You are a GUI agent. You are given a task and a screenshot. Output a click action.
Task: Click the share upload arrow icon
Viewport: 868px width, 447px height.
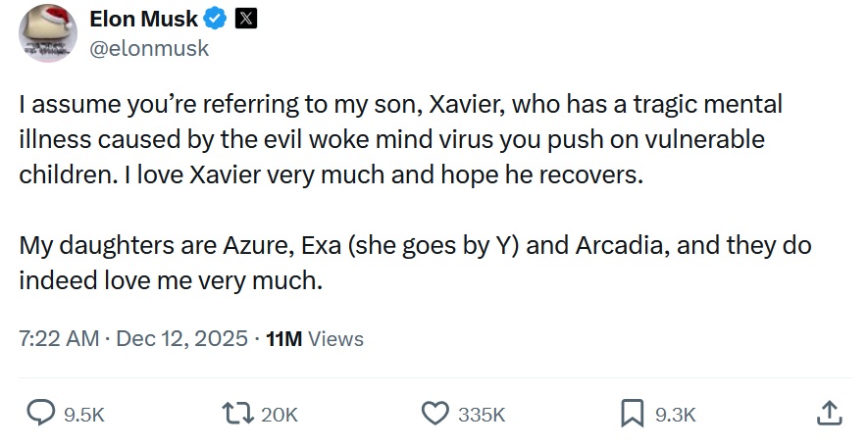828,415
